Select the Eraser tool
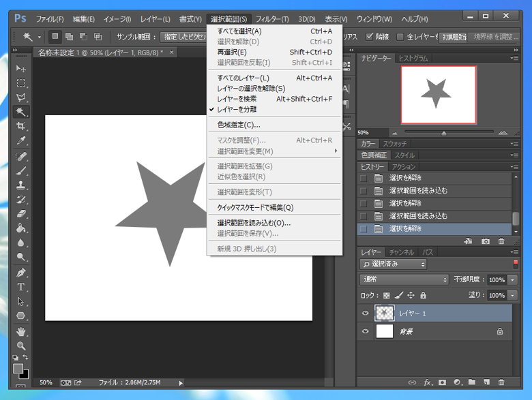 (20, 213)
